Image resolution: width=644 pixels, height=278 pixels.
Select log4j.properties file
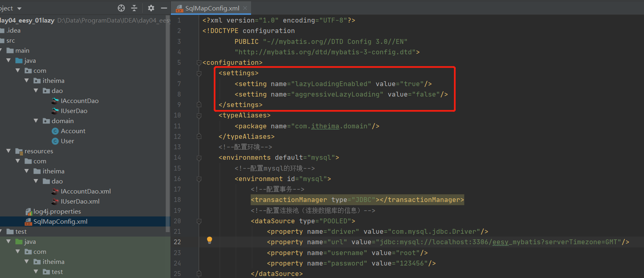[x=57, y=212]
